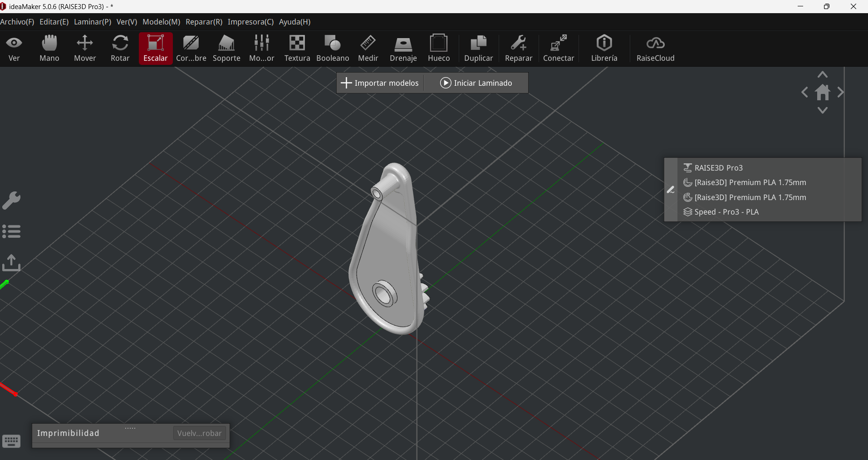Select the Mover tool
Image resolution: width=868 pixels, height=460 pixels.
(x=85, y=49)
